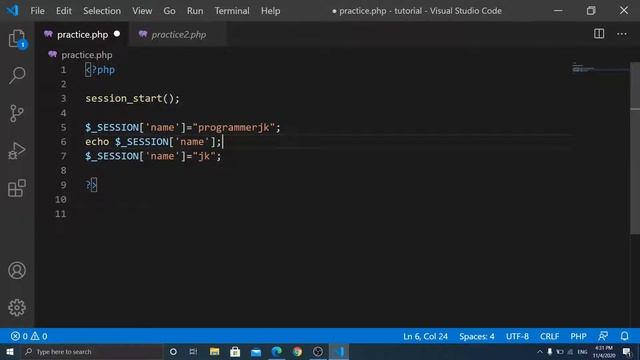The image size is (640, 360).
Task: Open the File menu
Action: [37, 11]
